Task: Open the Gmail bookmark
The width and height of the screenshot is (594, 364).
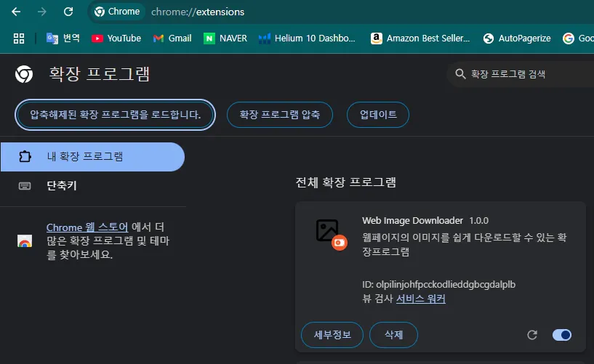Action: point(172,39)
